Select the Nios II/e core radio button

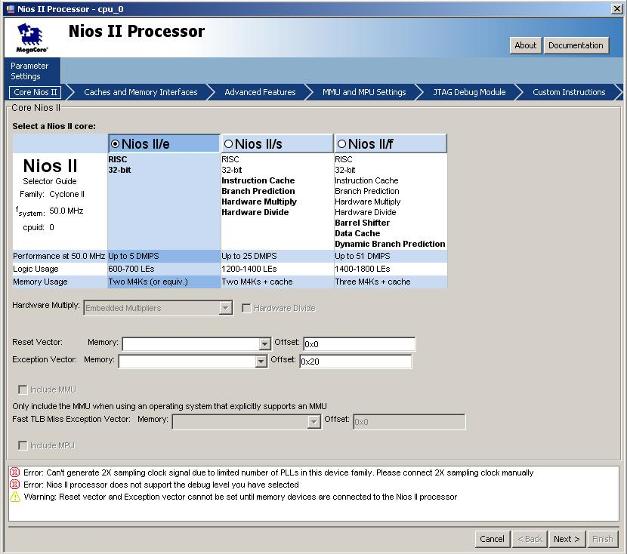pos(115,144)
